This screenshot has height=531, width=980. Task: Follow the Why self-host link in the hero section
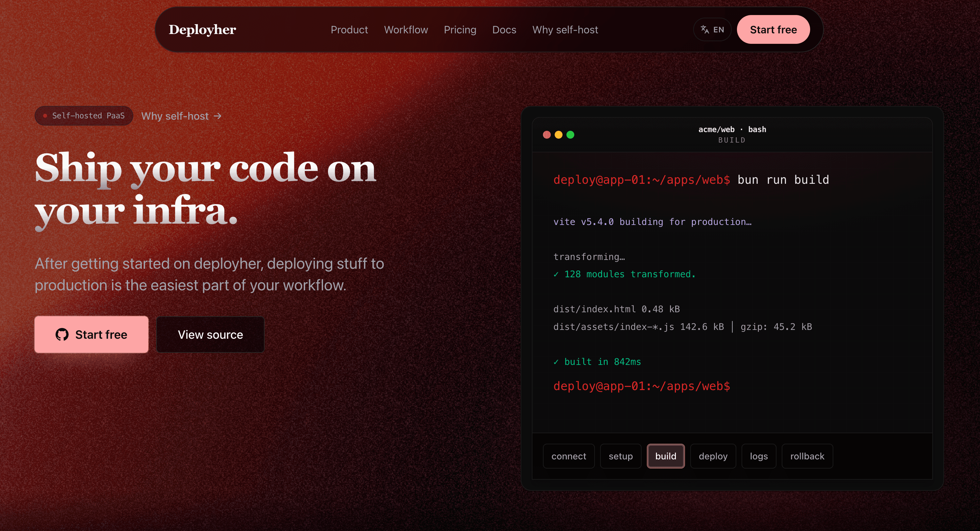pos(181,116)
